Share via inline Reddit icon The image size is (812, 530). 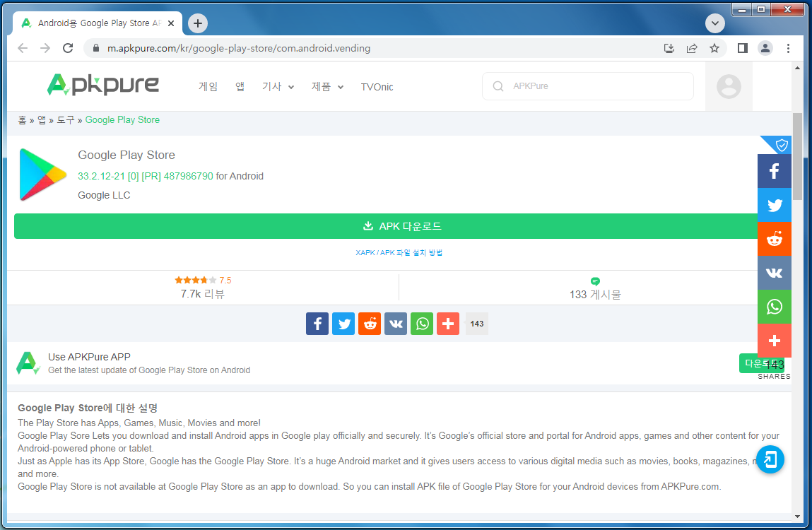(370, 324)
